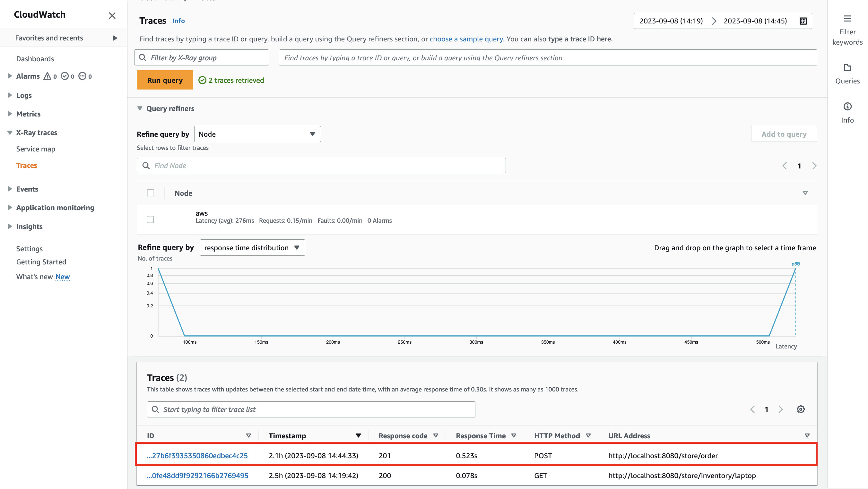
Task: Click Run query button
Action: pos(165,80)
